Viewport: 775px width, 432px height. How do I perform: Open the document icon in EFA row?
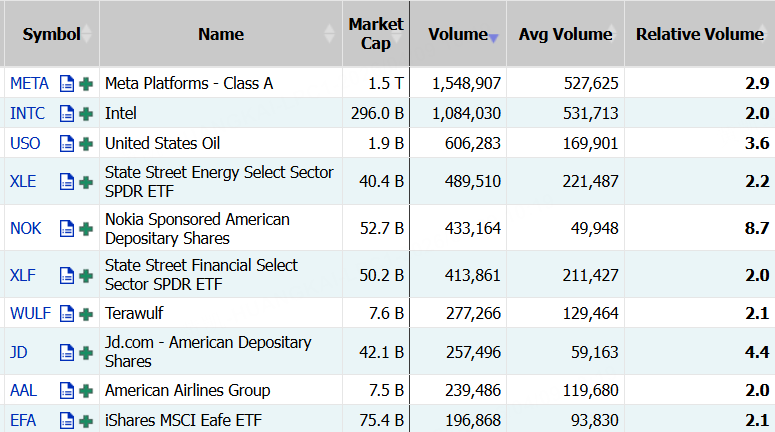coord(67,420)
